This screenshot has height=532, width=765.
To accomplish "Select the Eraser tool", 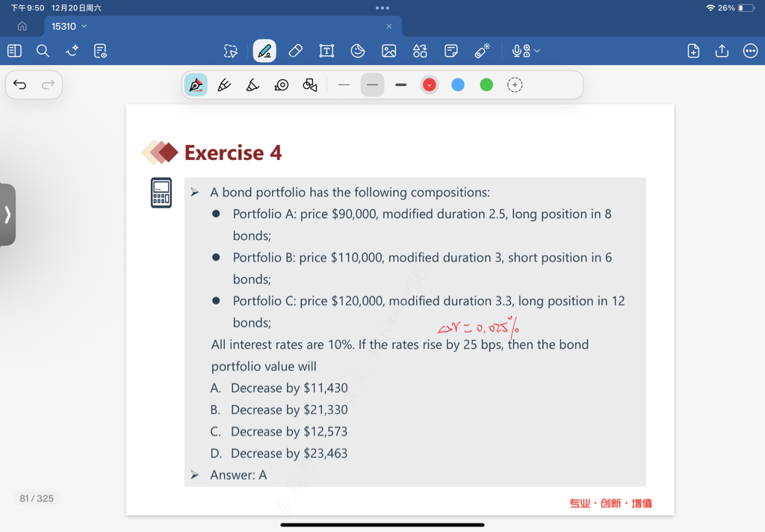I will click(295, 51).
